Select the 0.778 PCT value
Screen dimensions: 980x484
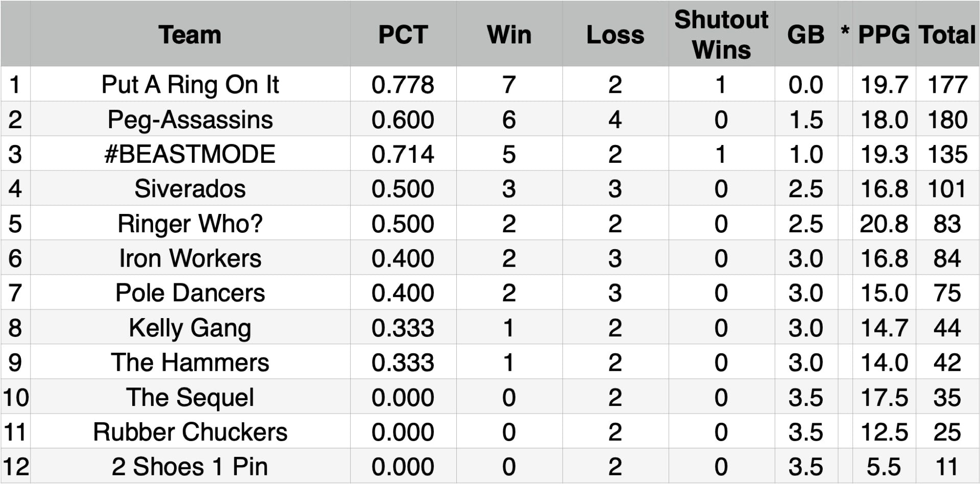[x=403, y=85]
